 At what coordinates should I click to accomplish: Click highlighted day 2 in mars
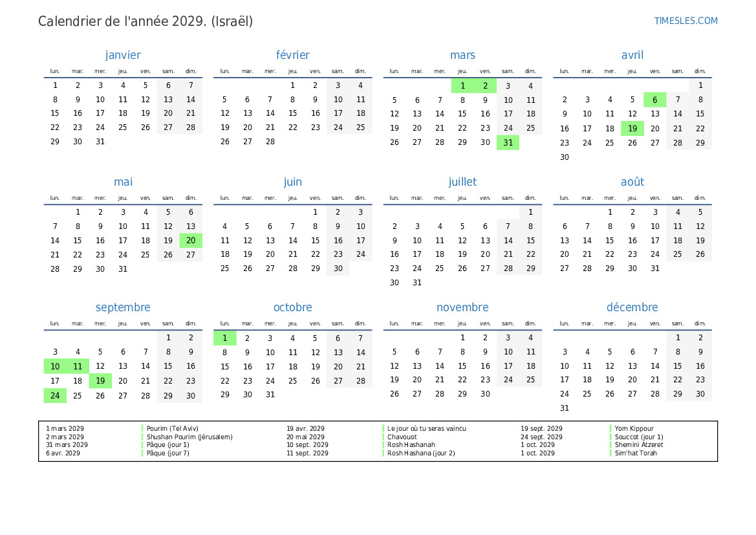tap(485, 86)
